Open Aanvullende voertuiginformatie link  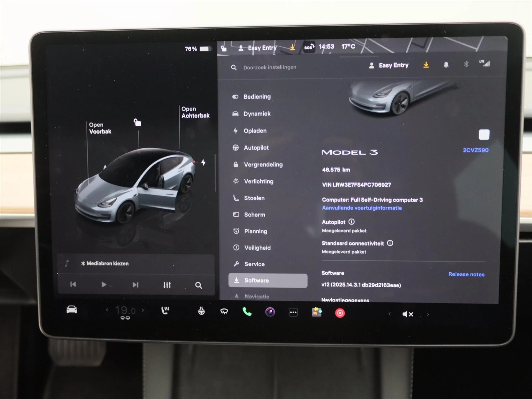coord(362,208)
